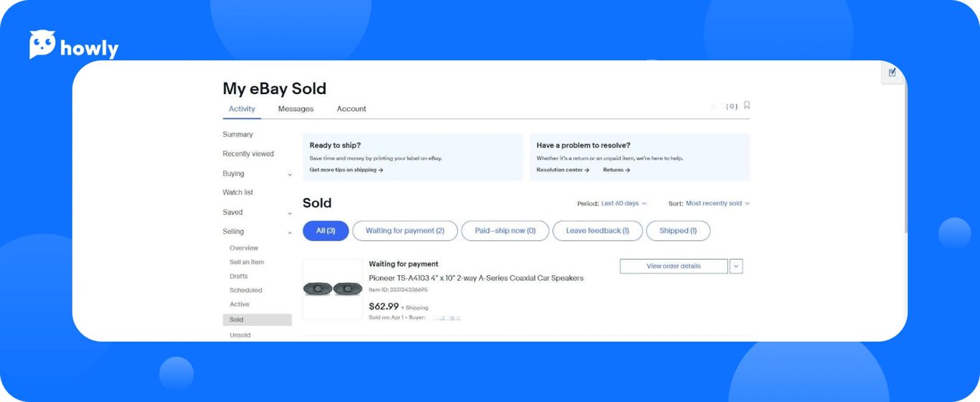This screenshot has height=402, width=980.
Task: Select the Leave feedback (1) filter
Action: (597, 231)
